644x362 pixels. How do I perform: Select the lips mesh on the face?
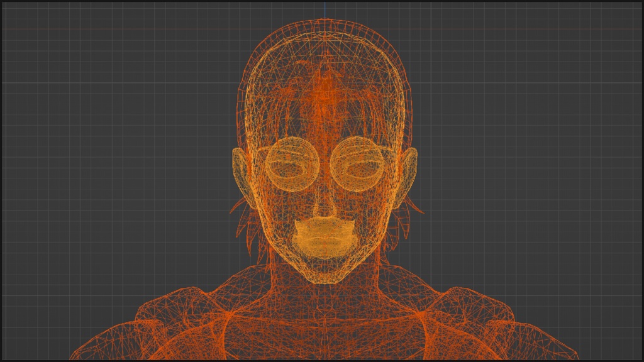pos(325,238)
